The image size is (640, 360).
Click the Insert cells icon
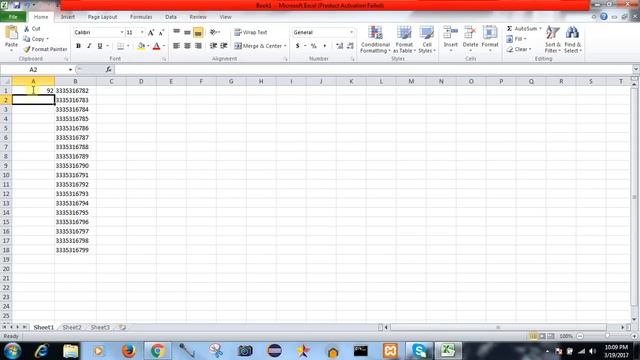[451, 33]
